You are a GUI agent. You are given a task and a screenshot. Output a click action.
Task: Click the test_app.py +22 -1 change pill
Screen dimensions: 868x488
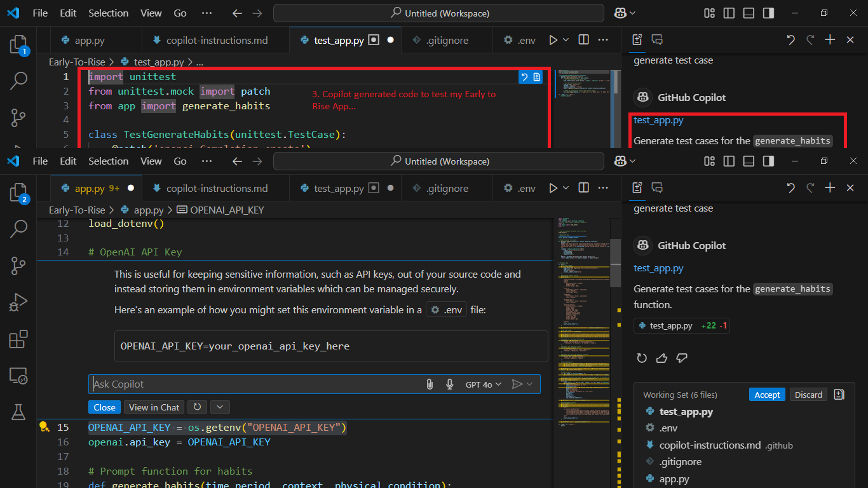point(682,325)
